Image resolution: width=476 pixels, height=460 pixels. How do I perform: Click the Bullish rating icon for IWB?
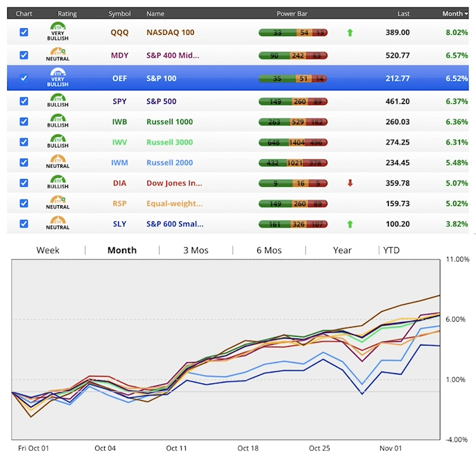tap(58, 120)
